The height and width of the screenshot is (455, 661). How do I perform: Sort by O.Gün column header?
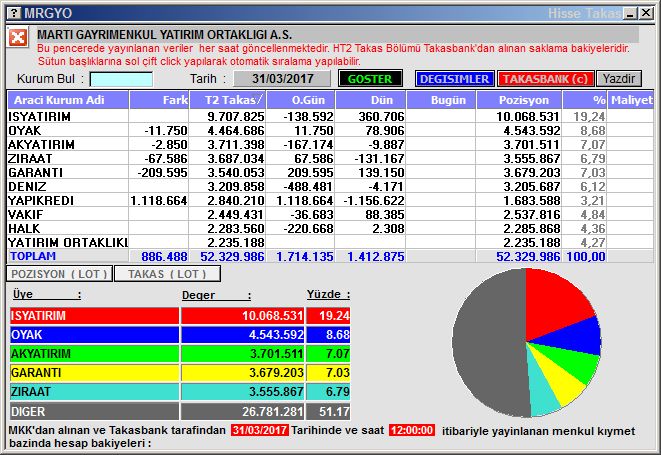[x=301, y=100]
